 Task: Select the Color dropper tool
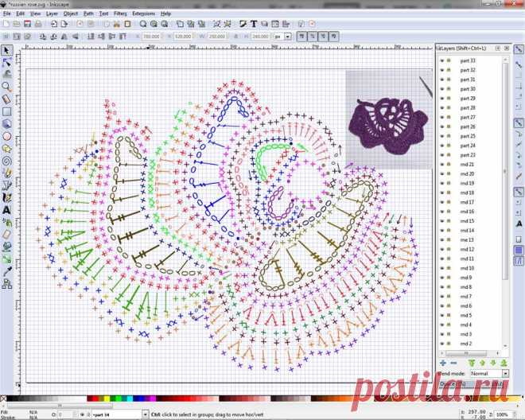point(6,272)
